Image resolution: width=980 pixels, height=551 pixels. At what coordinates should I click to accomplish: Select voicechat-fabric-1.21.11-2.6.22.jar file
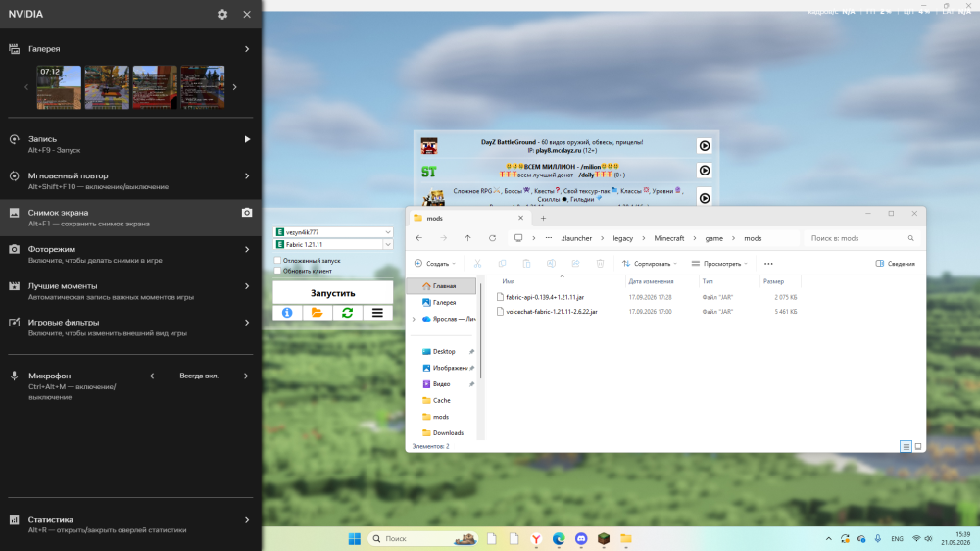(552, 312)
